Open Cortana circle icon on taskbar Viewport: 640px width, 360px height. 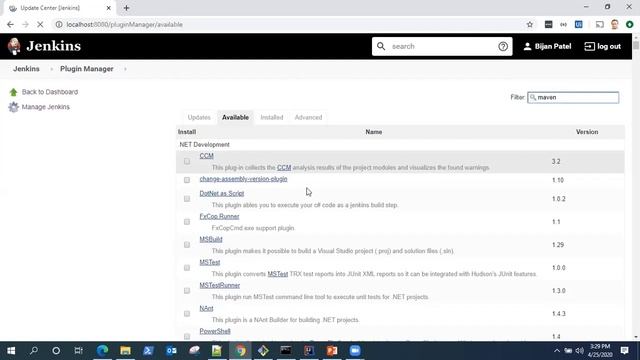pos(56,351)
